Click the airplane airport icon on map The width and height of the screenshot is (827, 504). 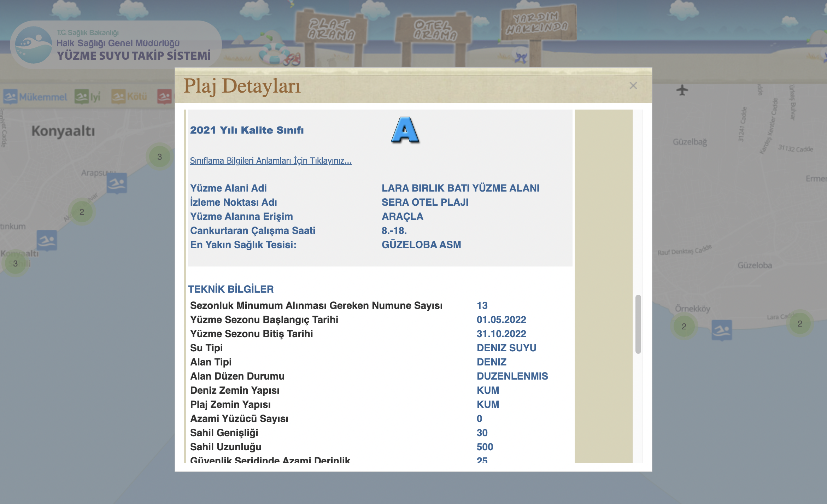[682, 90]
